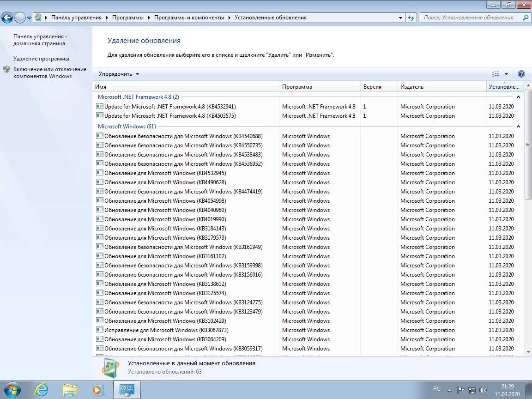Click the vertical scrollbar thumb

528,144
